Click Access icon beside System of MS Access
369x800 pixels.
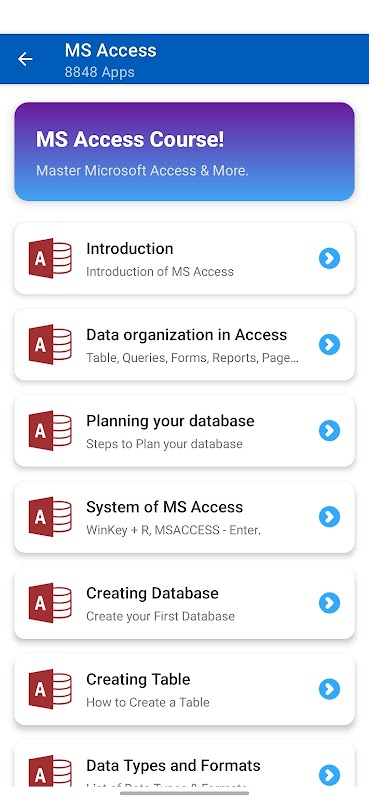pyautogui.click(x=50, y=517)
